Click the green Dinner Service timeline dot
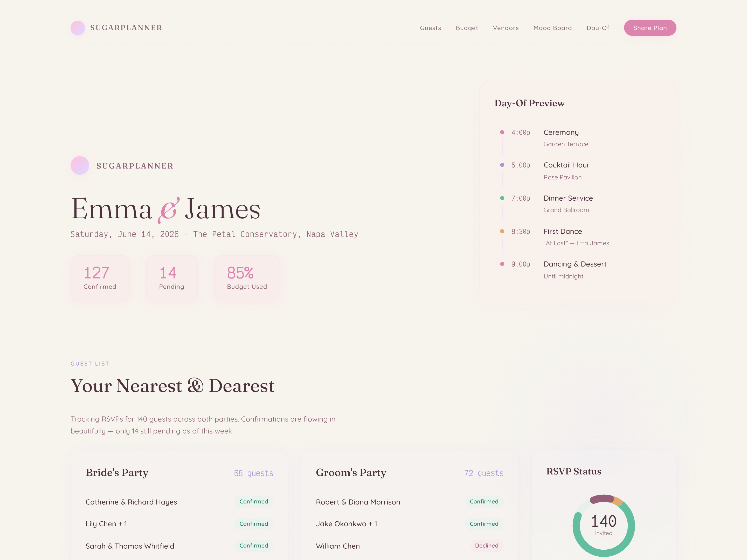Image resolution: width=747 pixels, height=560 pixels. [x=502, y=199]
